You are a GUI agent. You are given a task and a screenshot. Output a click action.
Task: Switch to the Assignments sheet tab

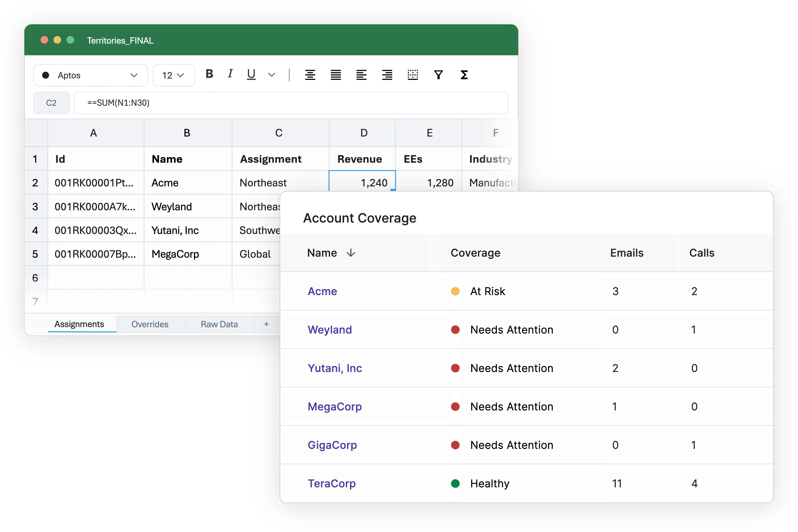coord(83,324)
